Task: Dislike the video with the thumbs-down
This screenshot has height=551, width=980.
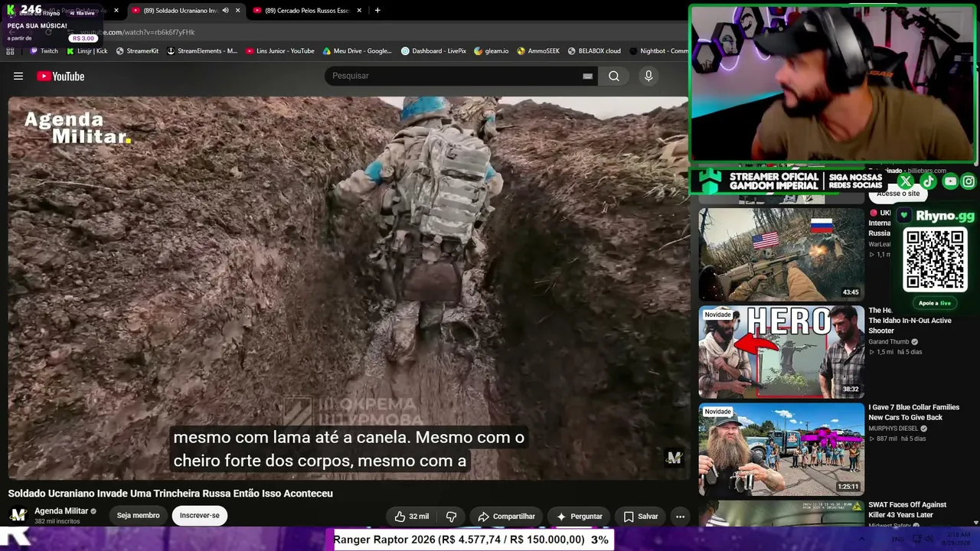Action: (451, 517)
